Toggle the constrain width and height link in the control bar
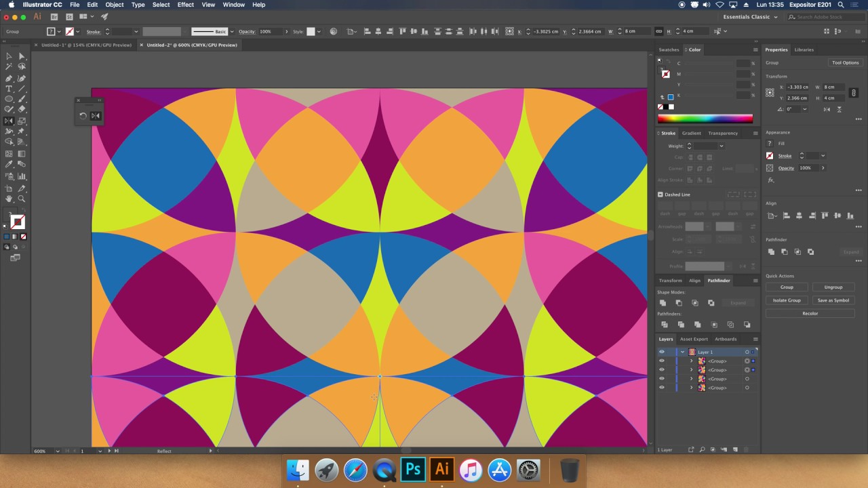 click(658, 31)
